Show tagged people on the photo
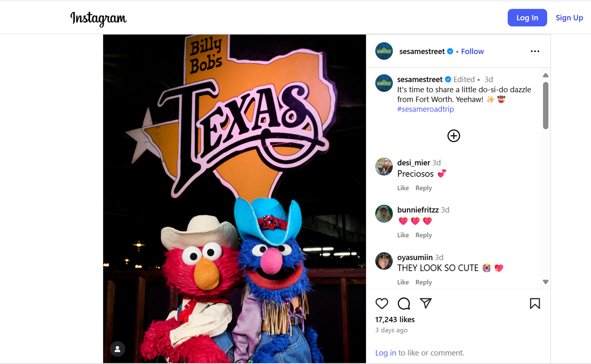Viewport: 591px width, 364px height. [x=118, y=349]
